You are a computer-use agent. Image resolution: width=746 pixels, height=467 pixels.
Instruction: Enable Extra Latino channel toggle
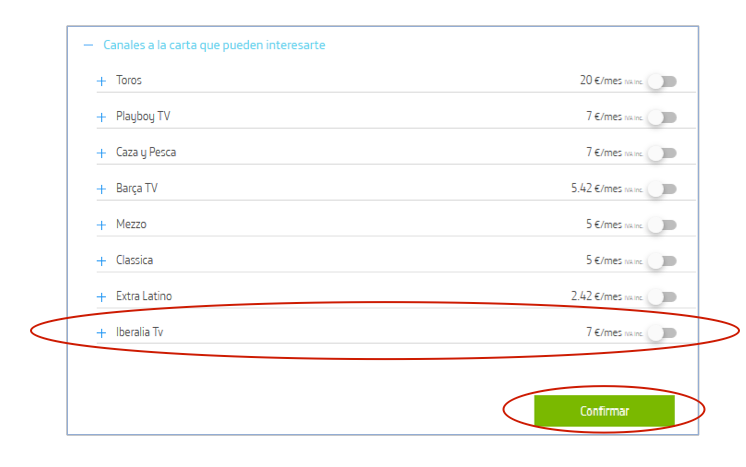click(x=661, y=297)
